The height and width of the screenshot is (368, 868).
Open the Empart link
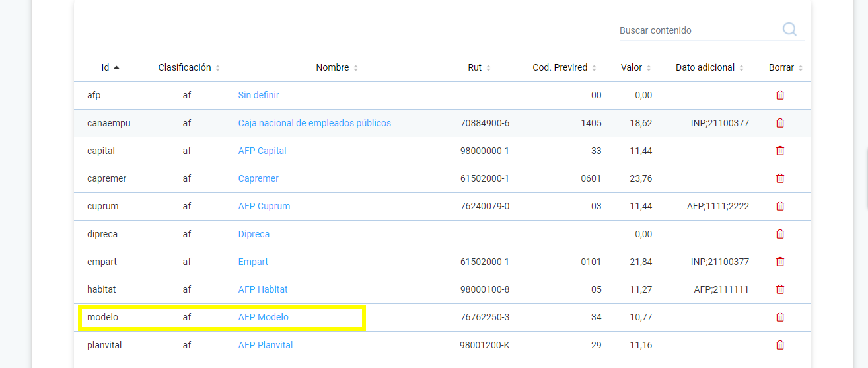click(253, 262)
